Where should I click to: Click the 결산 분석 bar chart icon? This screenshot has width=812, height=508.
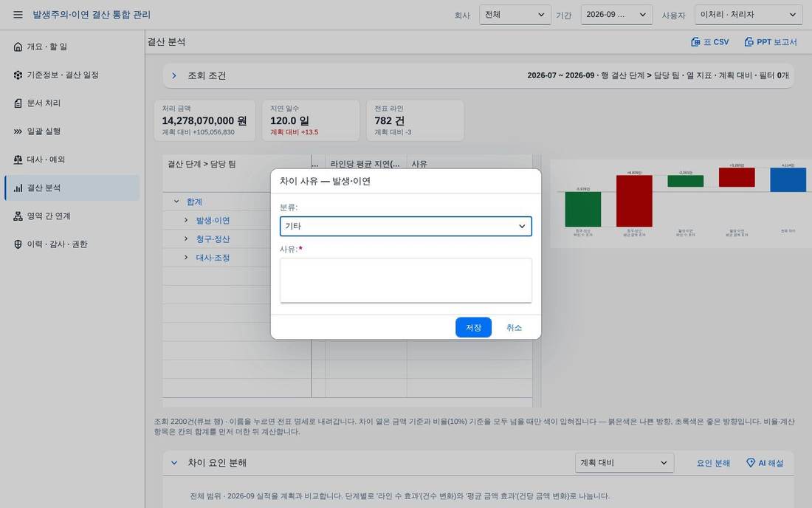click(18, 188)
